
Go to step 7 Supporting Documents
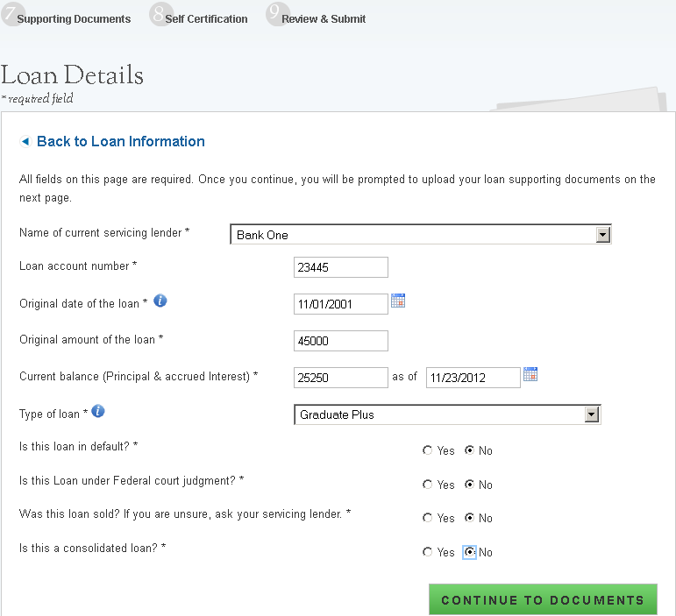pyautogui.click(x=67, y=17)
